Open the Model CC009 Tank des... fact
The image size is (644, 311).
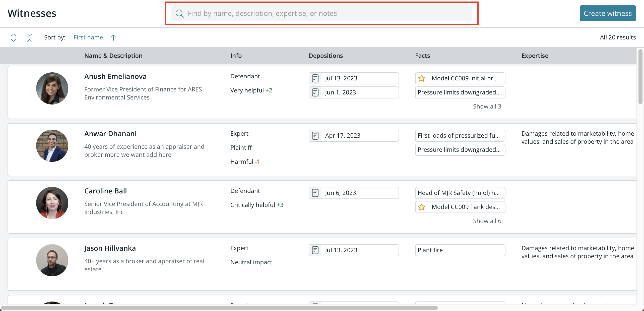pyautogui.click(x=460, y=207)
